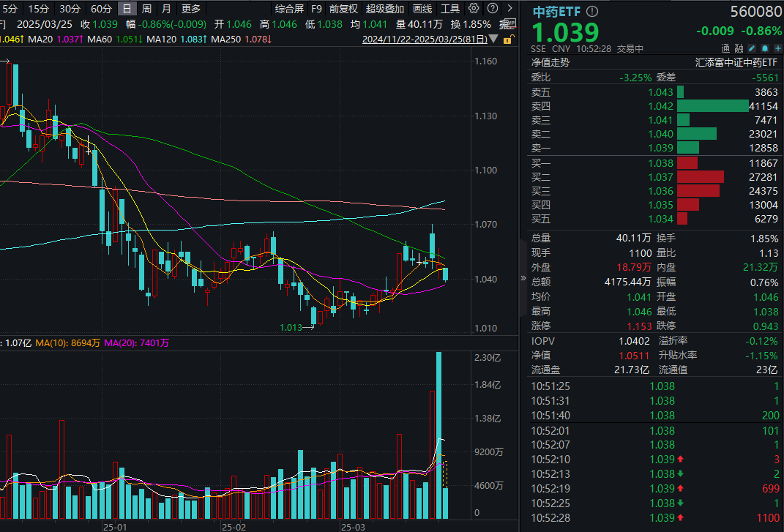Open 净值走势 net value trend link

click(550, 62)
